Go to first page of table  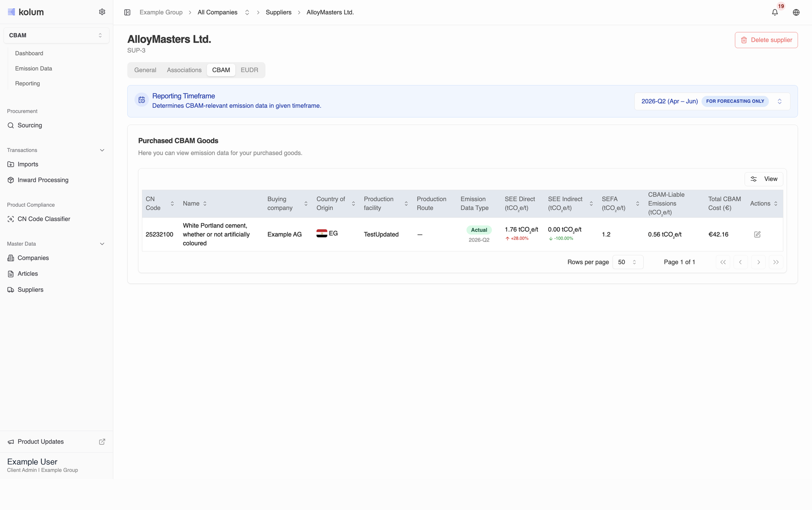(x=723, y=262)
